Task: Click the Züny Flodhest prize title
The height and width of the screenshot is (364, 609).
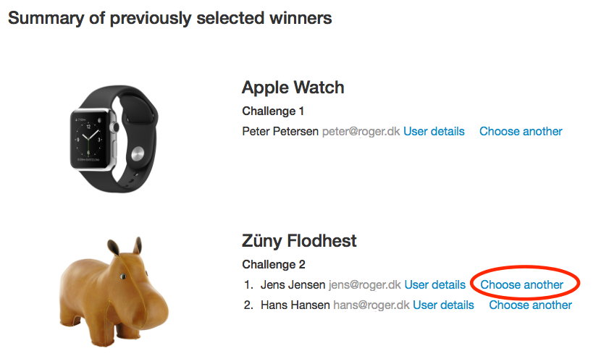Action: point(299,241)
